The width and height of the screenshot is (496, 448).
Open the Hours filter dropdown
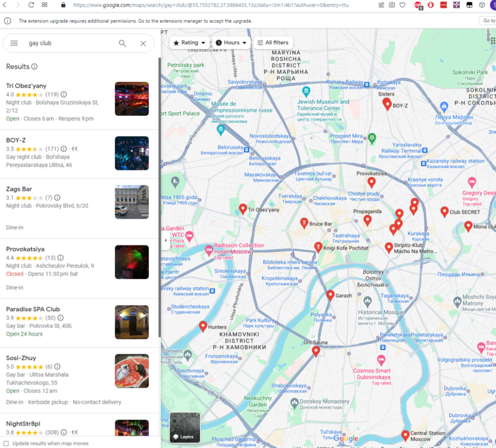coord(231,42)
